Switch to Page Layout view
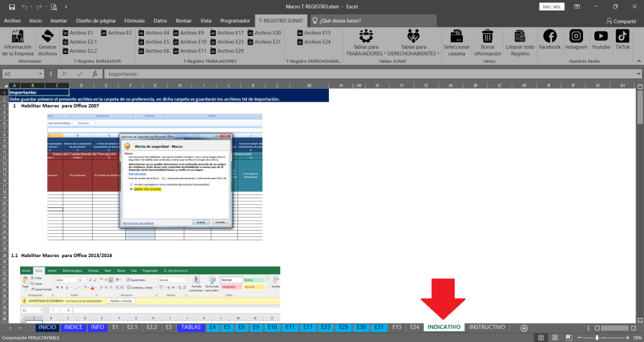The height and width of the screenshot is (342, 644). 555,338
